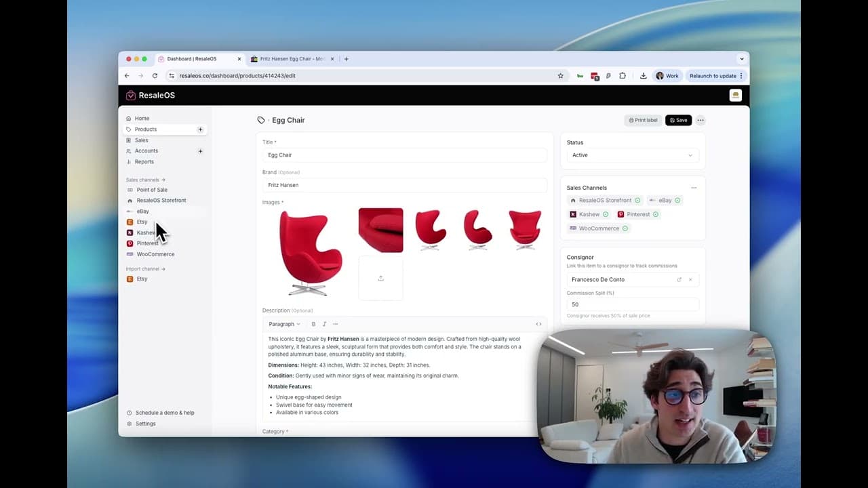Toggle the Pinterest sales channel chip

[x=637, y=214]
